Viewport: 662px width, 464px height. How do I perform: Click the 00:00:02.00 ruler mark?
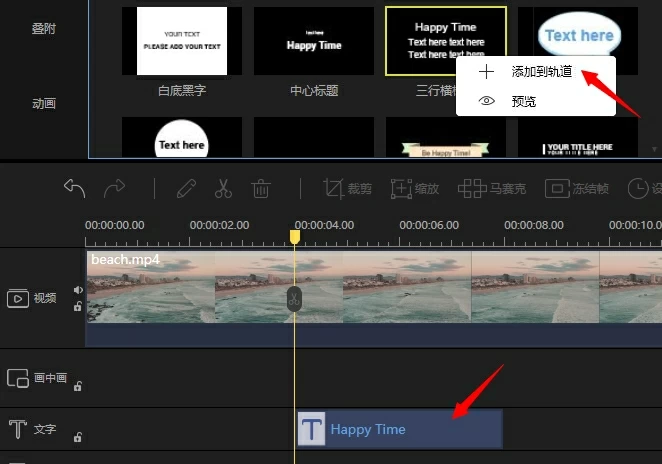tap(219, 225)
